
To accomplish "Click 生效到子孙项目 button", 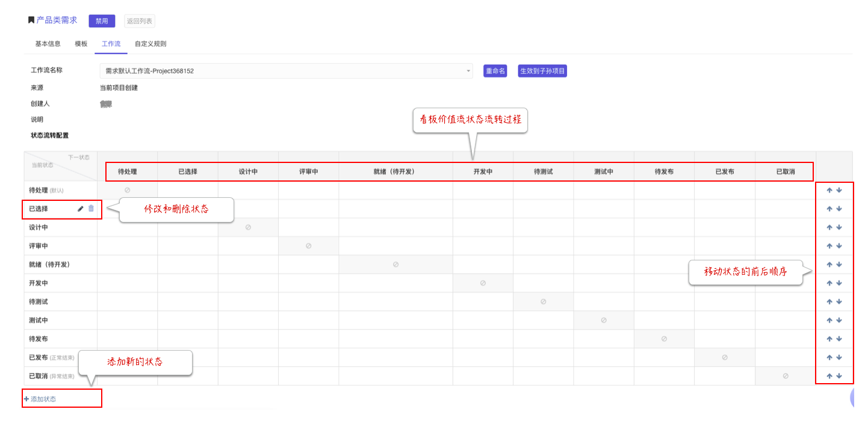I will [x=543, y=71].
